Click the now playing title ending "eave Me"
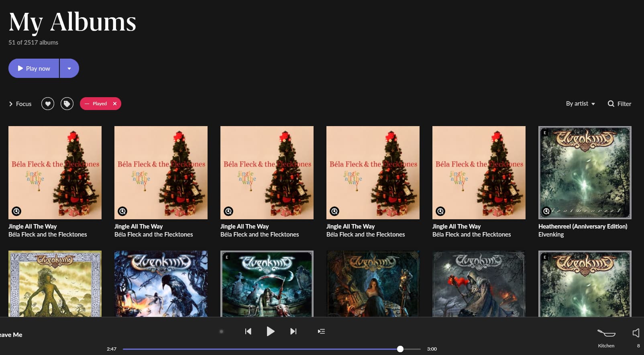This screenshot has height=355, width=644. point(11,335)
